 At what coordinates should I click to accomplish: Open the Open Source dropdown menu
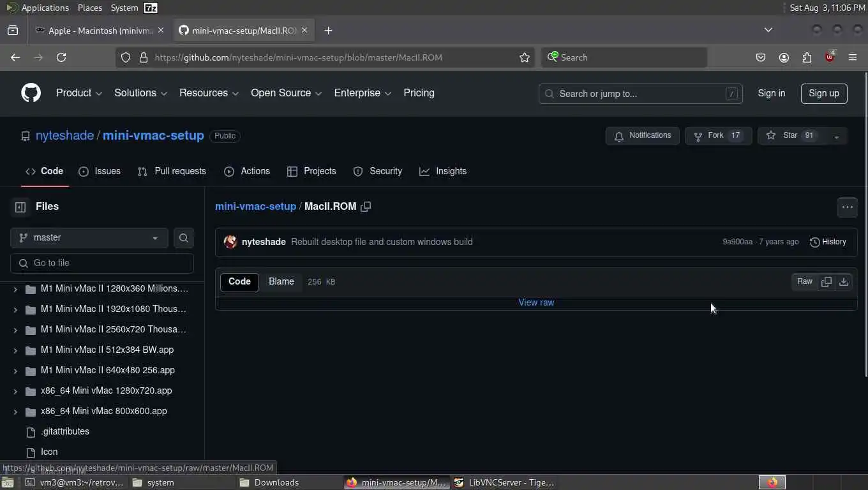tap(286, 93)
